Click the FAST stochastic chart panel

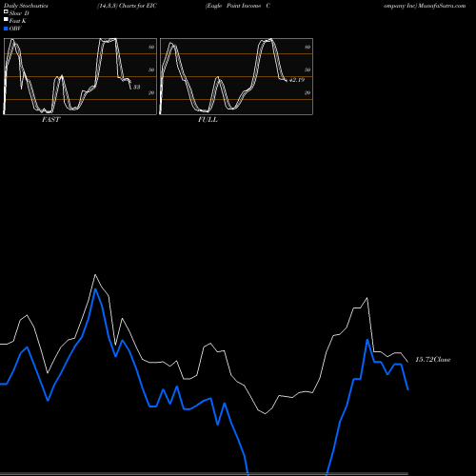[x=80, y=76]
